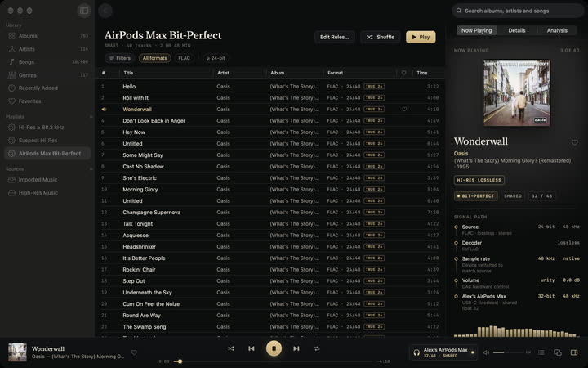Open the mini player window icon
Viewport: 588px width, 368px height.
point(558,352)
